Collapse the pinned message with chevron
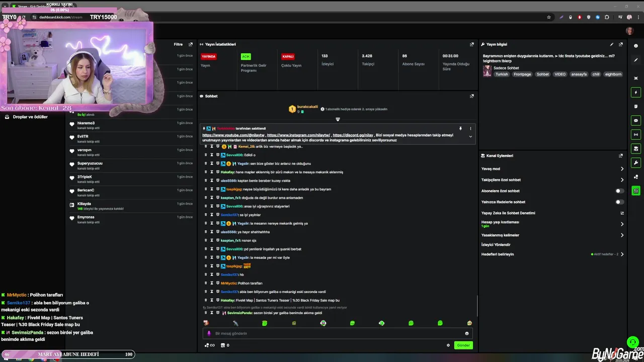The image size is (644, 362). click(x=470, y=137)
